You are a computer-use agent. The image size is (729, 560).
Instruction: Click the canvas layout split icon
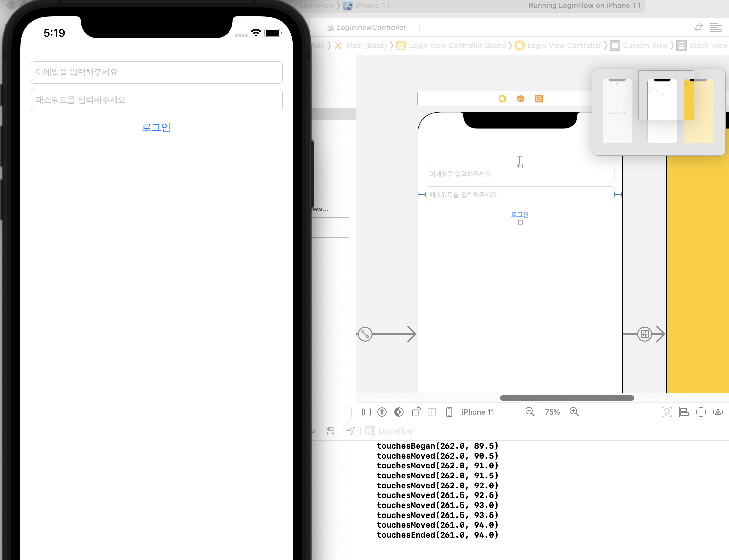point(432,412)
